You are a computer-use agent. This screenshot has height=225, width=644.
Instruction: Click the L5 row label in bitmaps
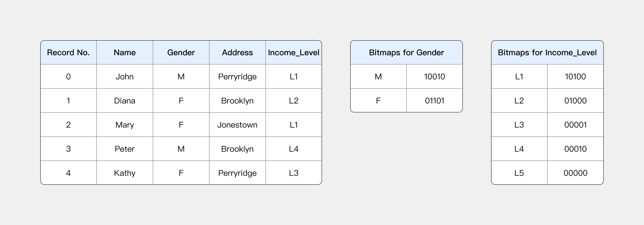pyautogui.click(x=519, y=173)
